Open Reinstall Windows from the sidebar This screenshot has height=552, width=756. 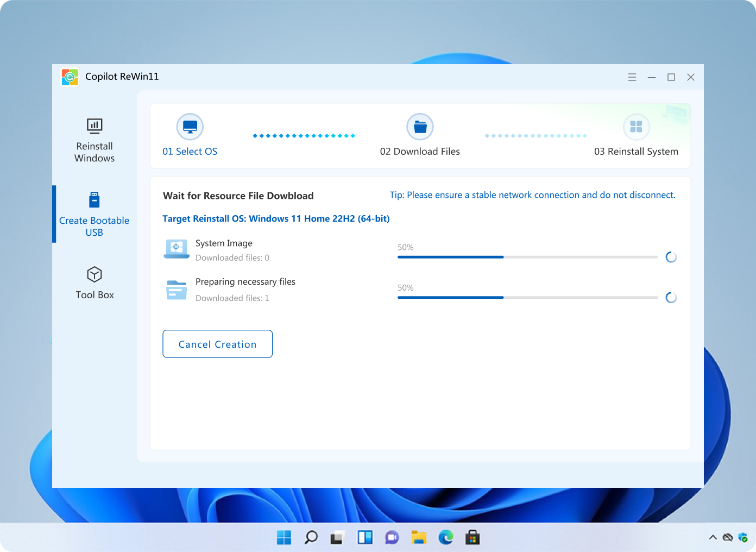pos(94,141)
